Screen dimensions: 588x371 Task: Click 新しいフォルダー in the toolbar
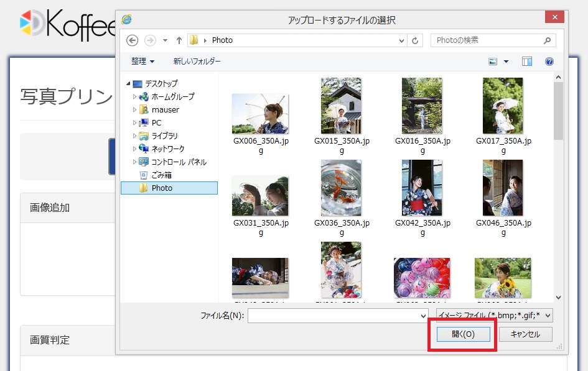197,62
